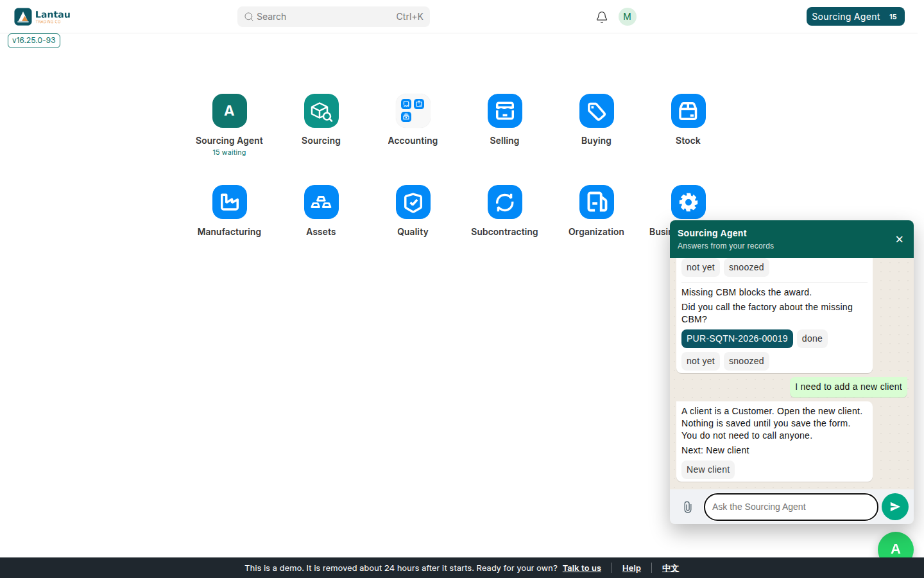Close the Sourcing Agent chat panel

coord(899,240)
